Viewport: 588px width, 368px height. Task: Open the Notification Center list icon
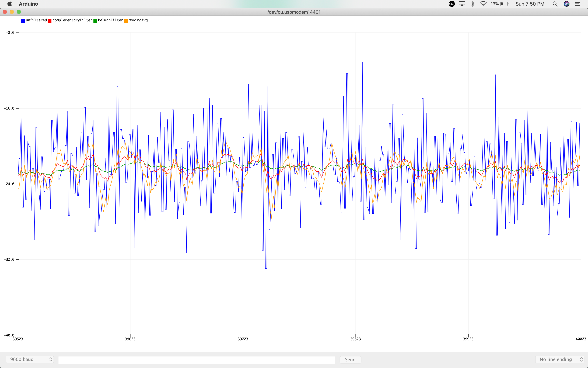tap(577, 4)
